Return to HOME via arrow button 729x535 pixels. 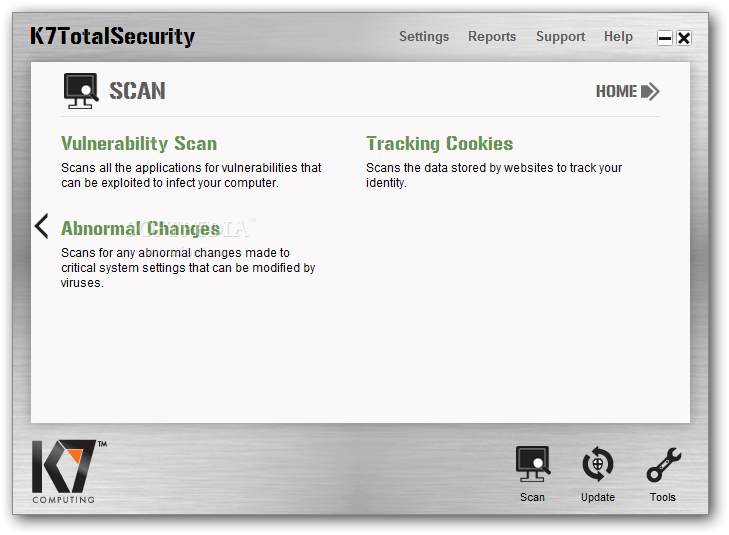click(x=628, y=91)
